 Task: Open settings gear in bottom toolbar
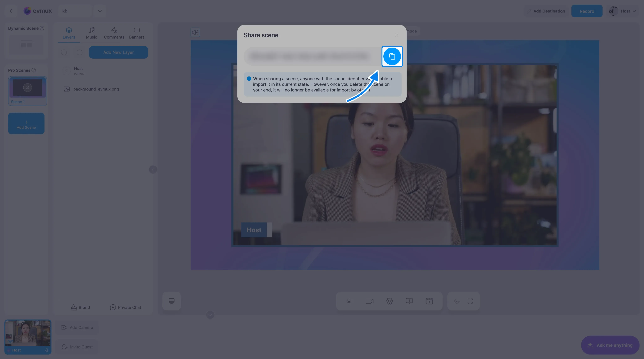point(389,301)
